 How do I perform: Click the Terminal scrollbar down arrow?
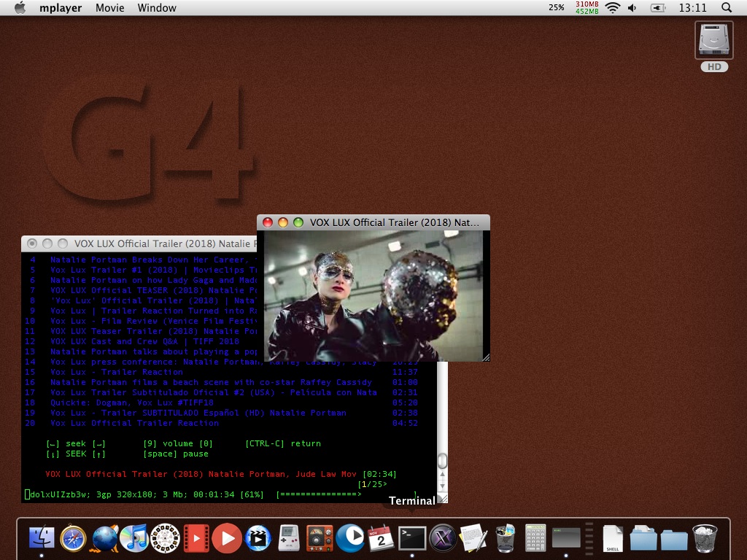coord(443,486)
